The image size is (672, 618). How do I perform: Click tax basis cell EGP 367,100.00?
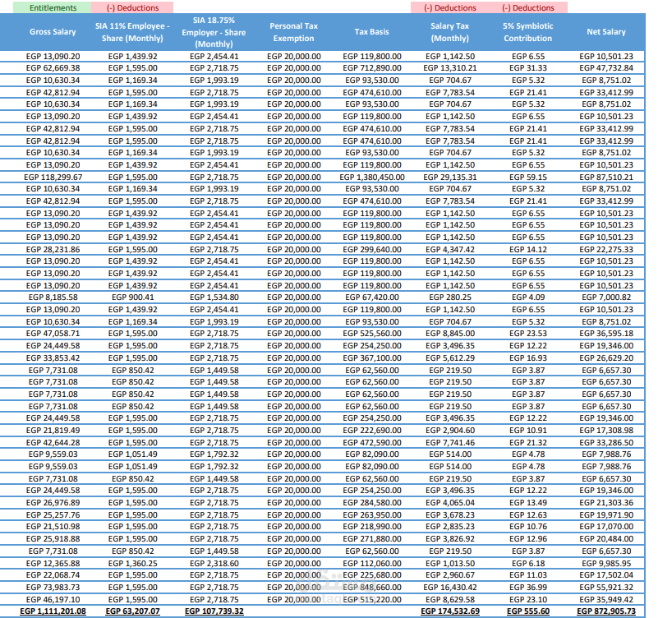[x=371, y=358]
